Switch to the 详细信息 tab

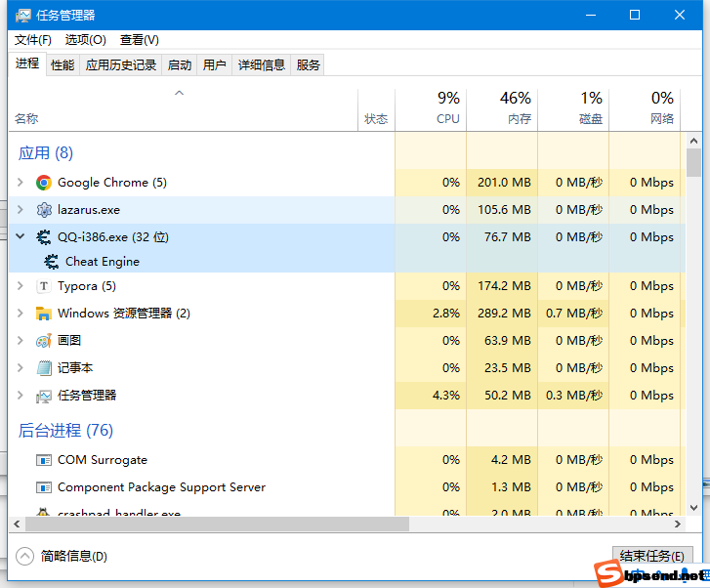pos(262,65)
